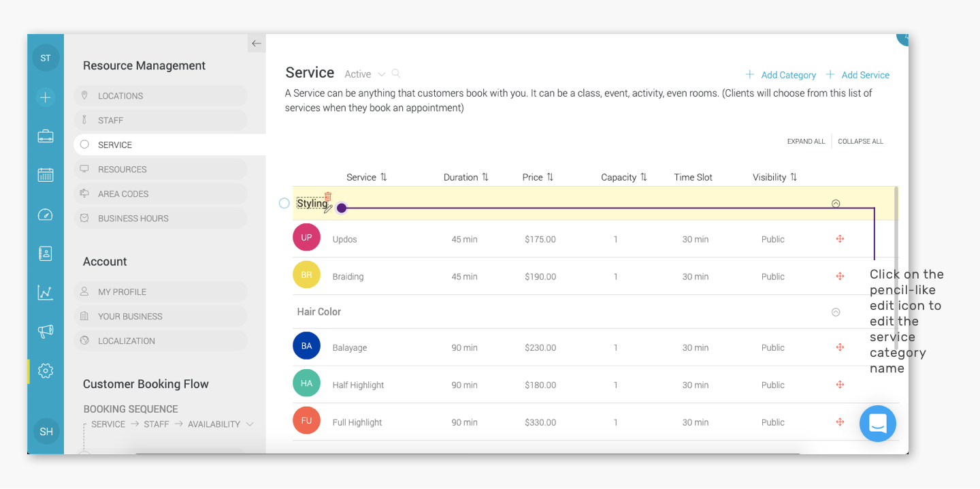Select the circle radio beside the Styling category

(x=284, y=203)
